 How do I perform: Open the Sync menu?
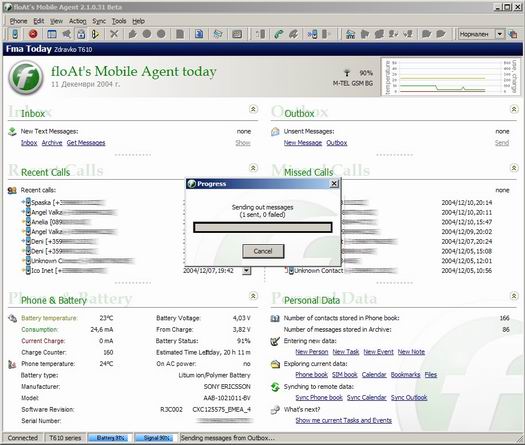coord(99,21)
